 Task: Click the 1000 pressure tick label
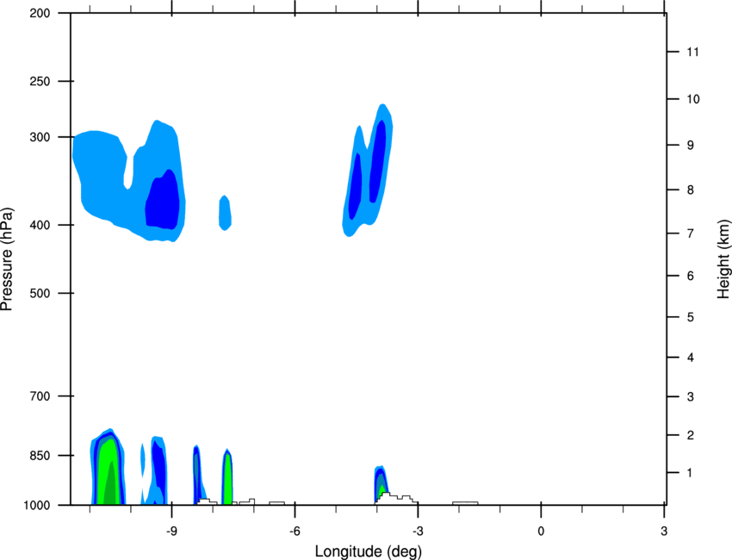click(37, 506)
